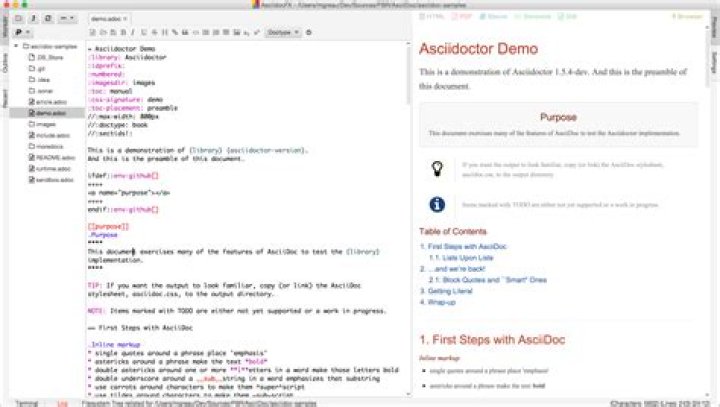Click the open file icon in editor toolbar
The image size is (720, 407).
click(103, 33)
